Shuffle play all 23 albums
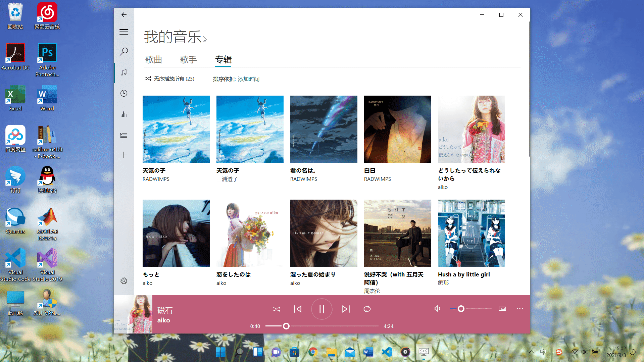 [x=169, y=79]
